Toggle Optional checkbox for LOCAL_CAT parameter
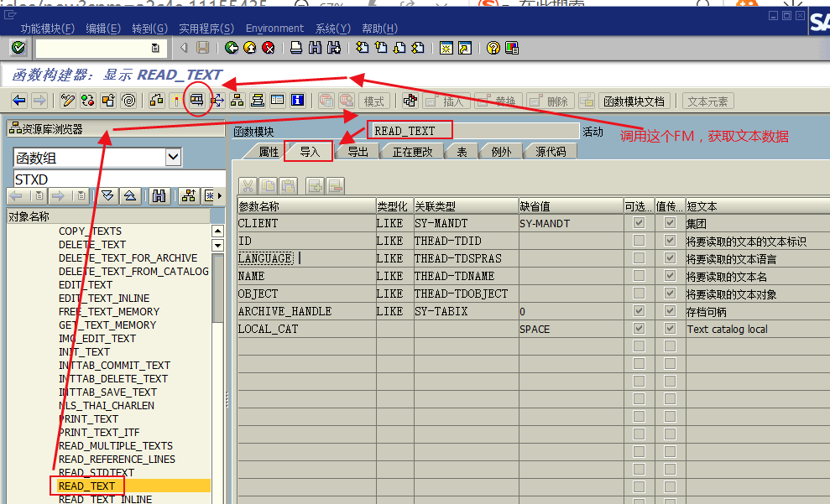Viewport: 830px width, 504px height. coord(639,329)
